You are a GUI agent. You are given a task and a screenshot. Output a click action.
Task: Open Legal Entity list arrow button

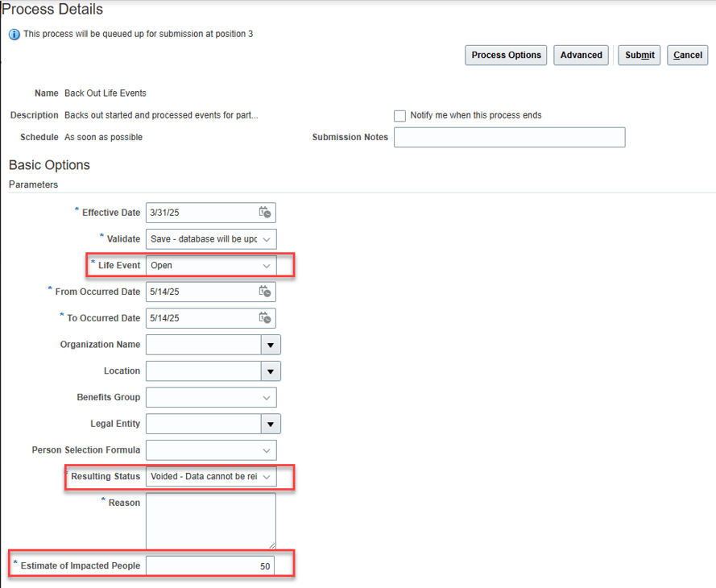tap(271, 424)
